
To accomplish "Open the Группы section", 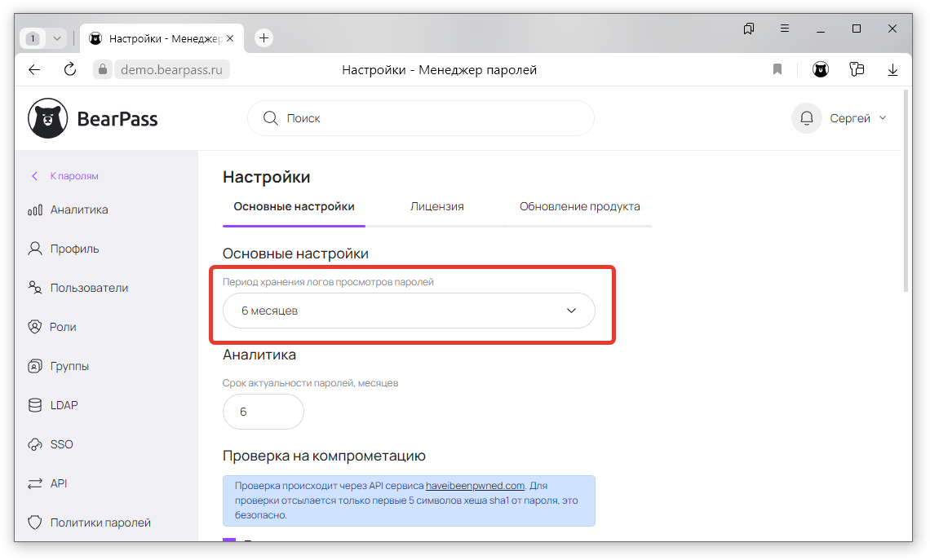I will click(69, 366).
